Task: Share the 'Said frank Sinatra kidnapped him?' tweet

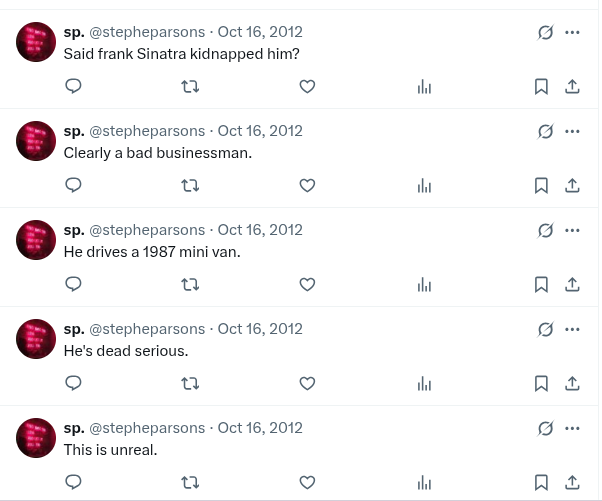Action: pos(572,86)
